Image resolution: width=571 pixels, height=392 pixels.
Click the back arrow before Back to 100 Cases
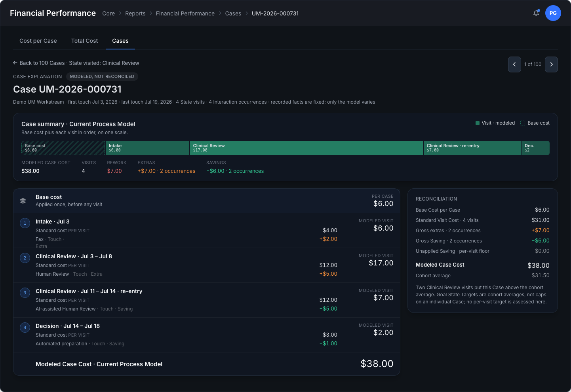15,63
